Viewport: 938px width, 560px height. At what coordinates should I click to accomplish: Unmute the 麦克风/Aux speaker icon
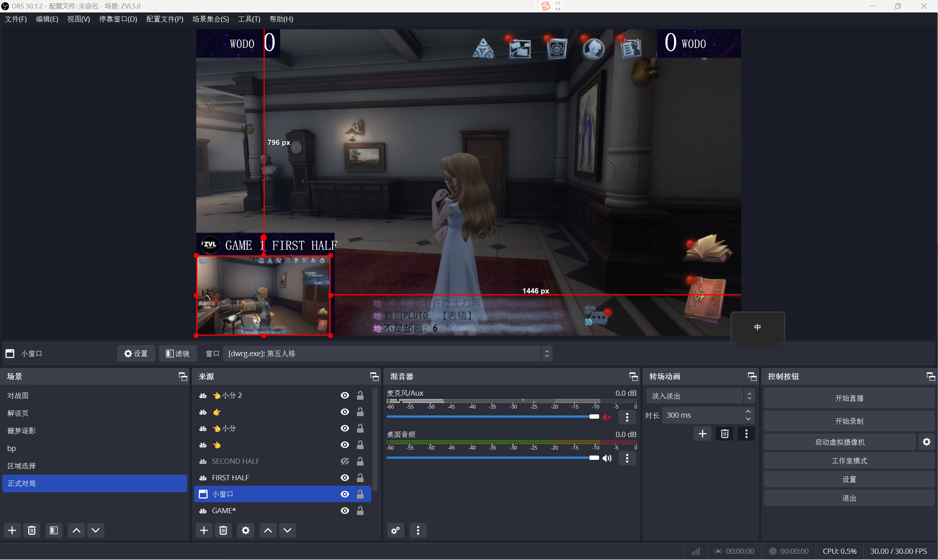tap(607, 417)
